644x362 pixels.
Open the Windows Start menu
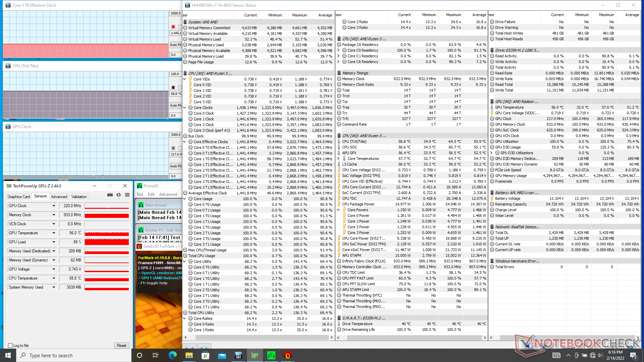point(8,355)
